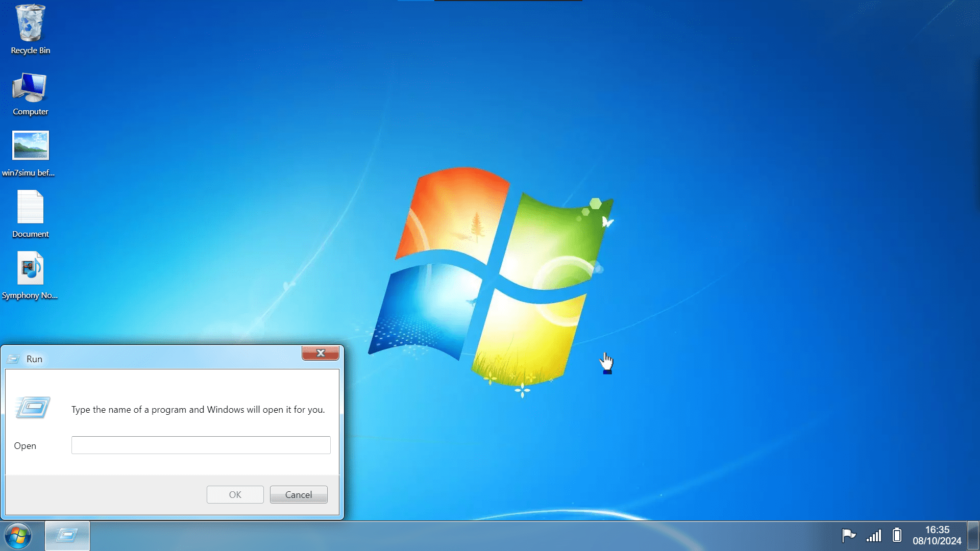Click the Run program icon in dialog
Viewport: 980px width, 551px height.
[33, 408]
